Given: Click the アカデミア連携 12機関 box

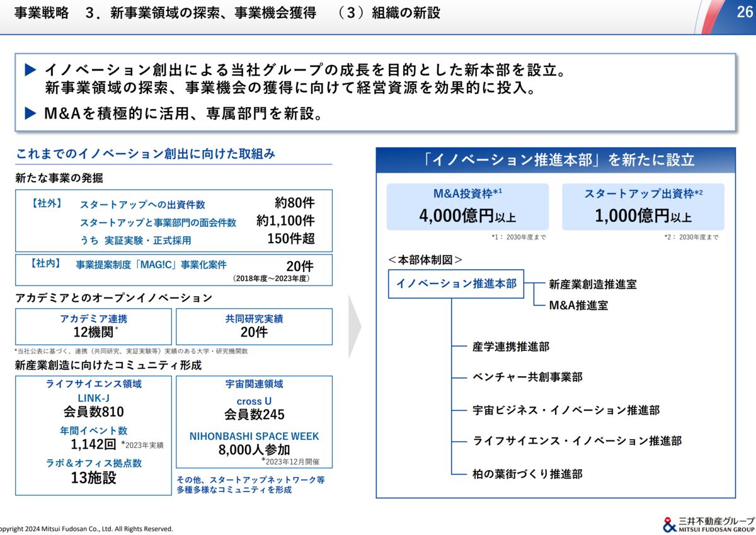Looking at the screenshot, I should [x=93, y=326].
